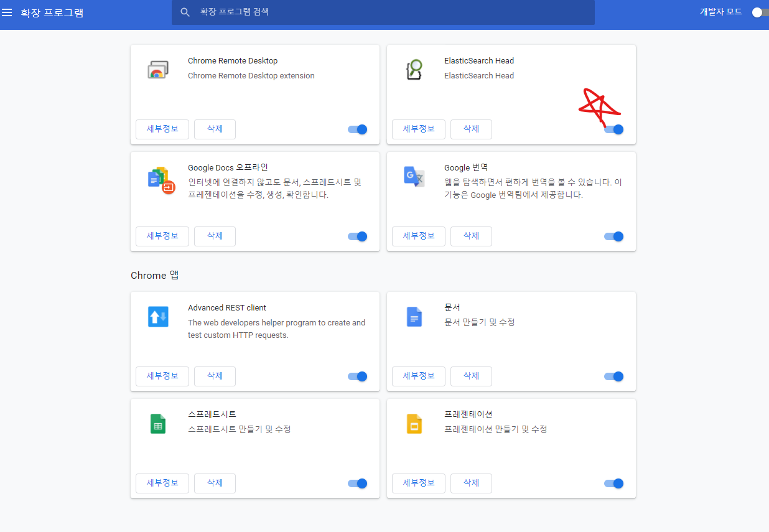Screen dimensions: 769x532
Task: Turn off the Google 번역 extension
Action: pyautogui.click(x=614, y=236)
